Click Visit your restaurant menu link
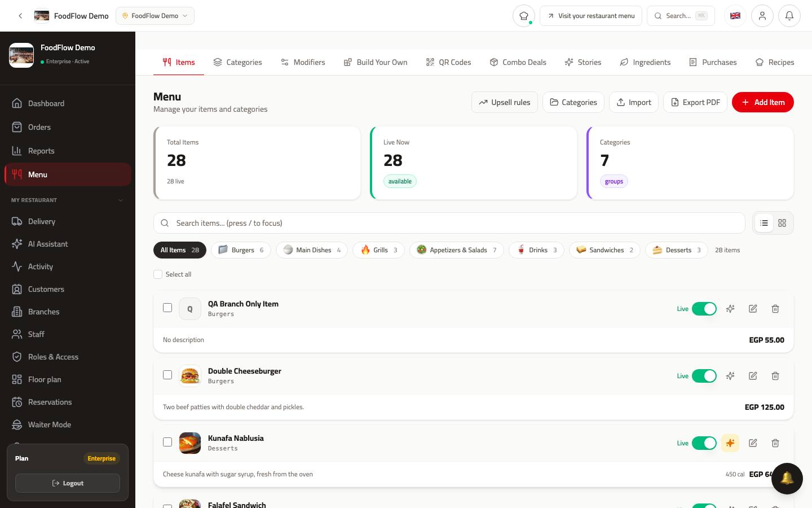This screenshot has height=508, width=812. point(591,16)
